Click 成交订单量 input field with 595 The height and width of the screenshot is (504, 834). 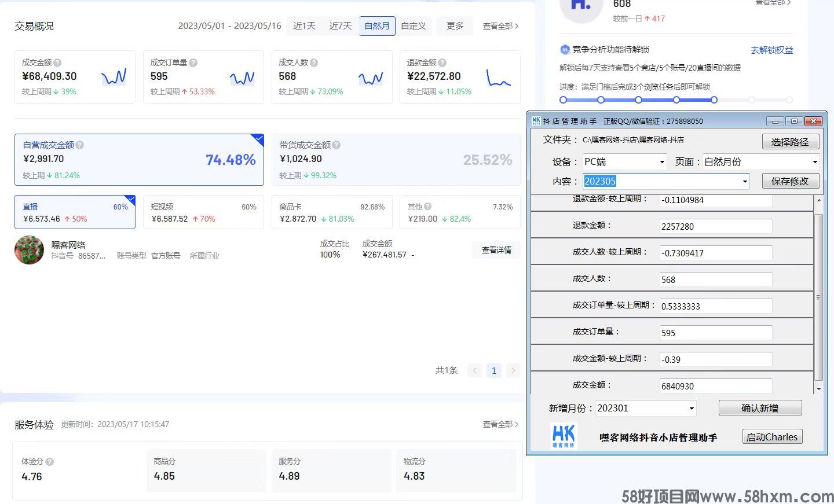[716, 333]
